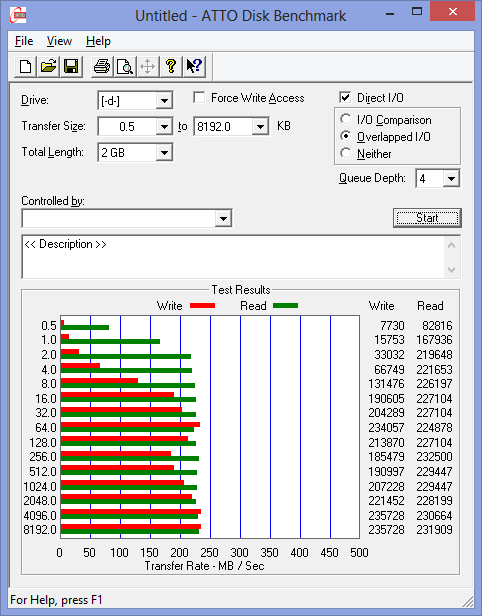Image resolution: width=482 pixels, height=616 pixels.
Task: Close the ATTO Disk Benchmark window
Action: pos(453,12)
